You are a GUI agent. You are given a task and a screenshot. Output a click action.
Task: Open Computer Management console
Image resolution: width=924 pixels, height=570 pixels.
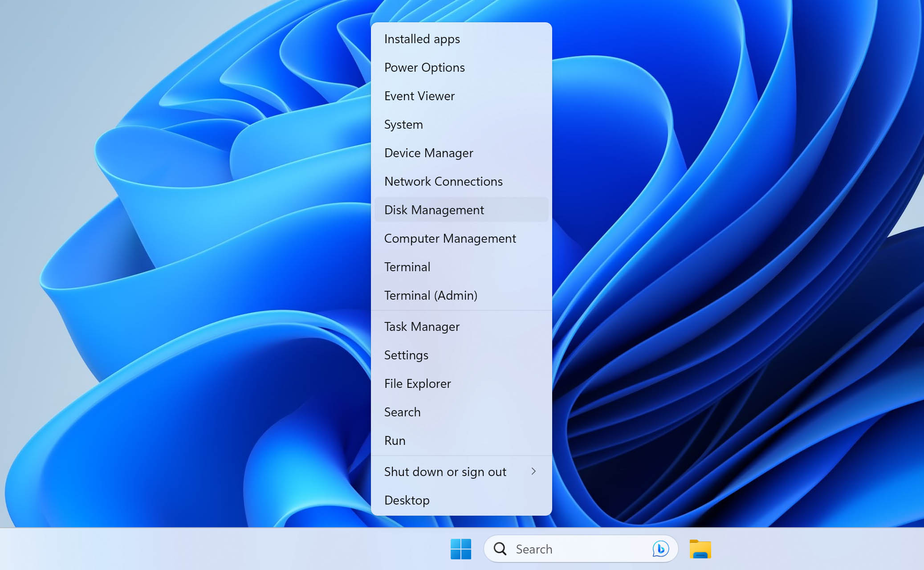click(450, 238)
